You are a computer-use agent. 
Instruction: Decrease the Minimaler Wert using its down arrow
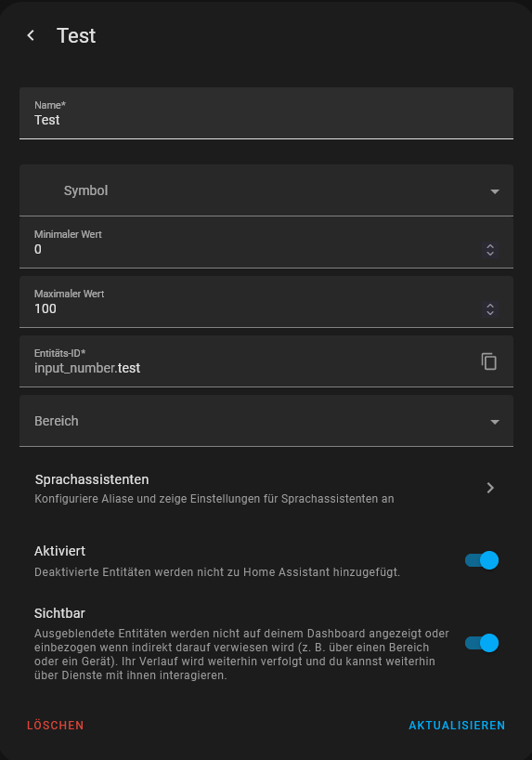click(490, 254)
